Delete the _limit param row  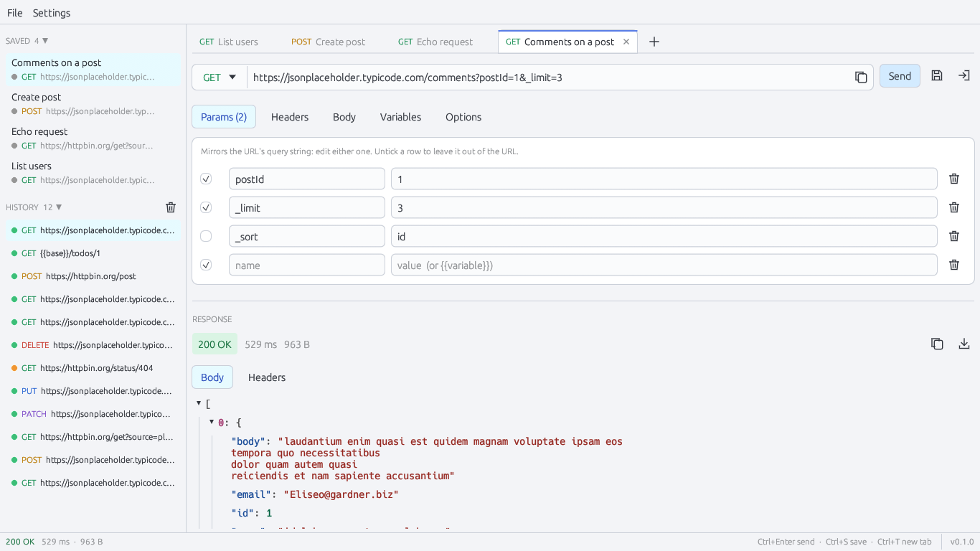(x=954, y=207)
